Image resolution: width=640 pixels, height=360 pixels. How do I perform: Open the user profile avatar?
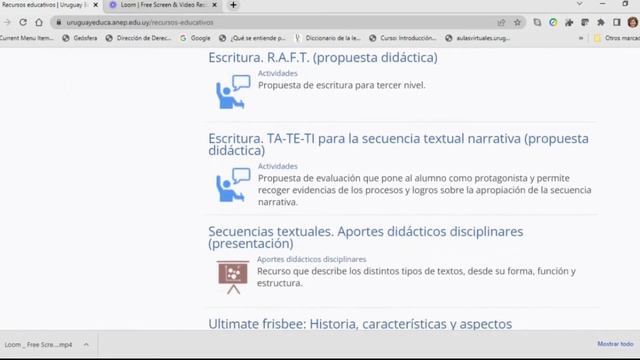[x=633, y=22]
